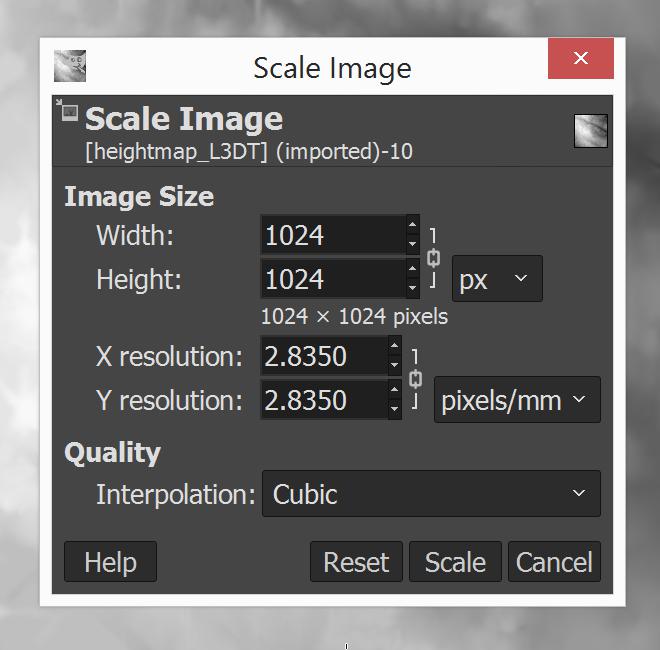Open the px size unit dropdown
This screenshot has width=660, height=650.
[x=497, y=278]
